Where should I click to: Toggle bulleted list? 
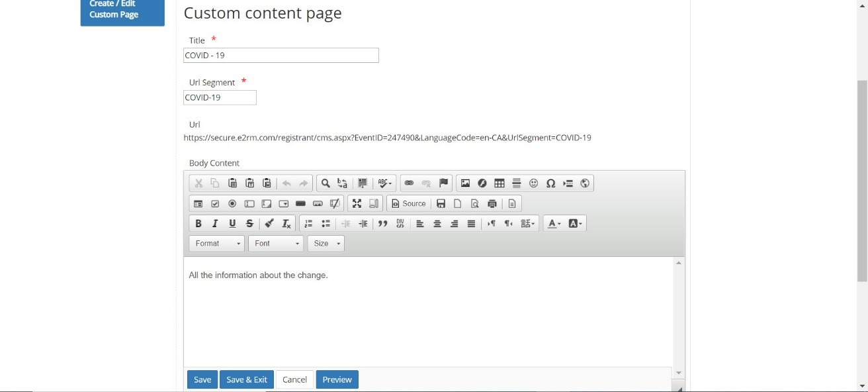click(x=325, y=223)
